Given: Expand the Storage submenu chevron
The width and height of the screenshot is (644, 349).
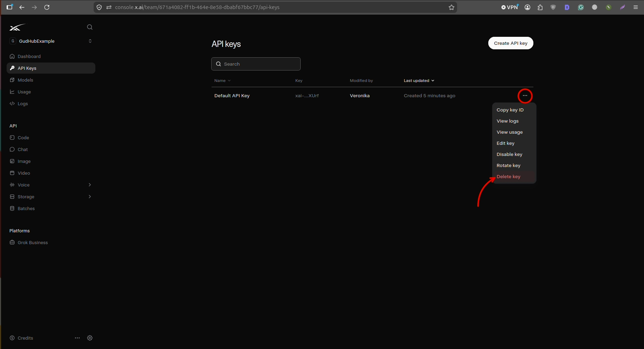Looking at the screenshot, I should coord(90,197).
